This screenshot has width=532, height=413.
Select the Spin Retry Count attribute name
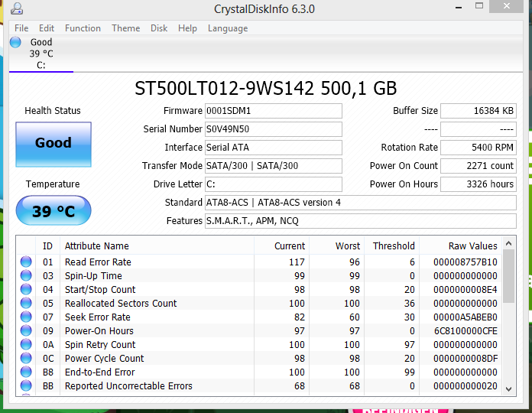(100, 345)
